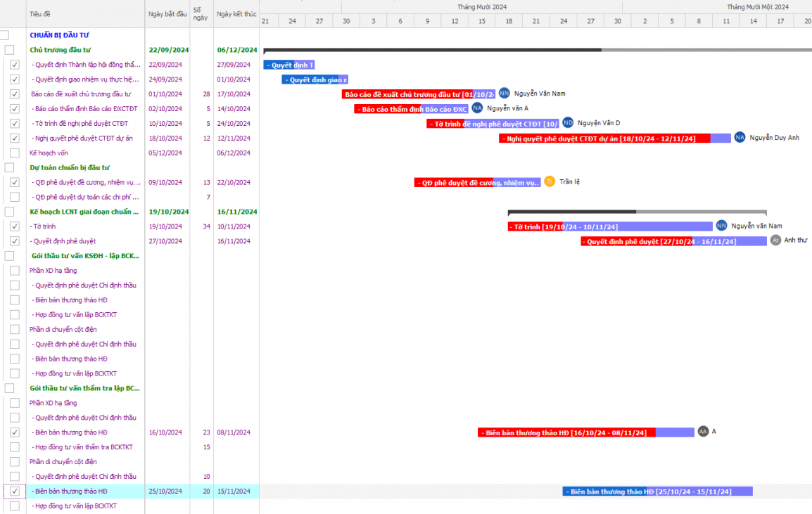Screen dimensions: 812x514
Task: Click the avatar beside Nguyễn Duy Anh
Action: click(740, 137)
